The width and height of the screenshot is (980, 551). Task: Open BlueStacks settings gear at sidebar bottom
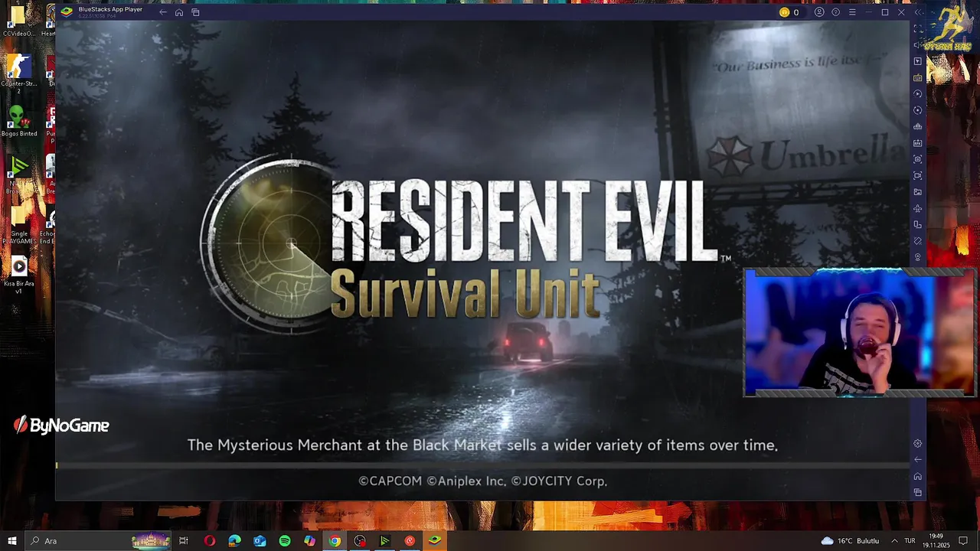coord(918,444)
